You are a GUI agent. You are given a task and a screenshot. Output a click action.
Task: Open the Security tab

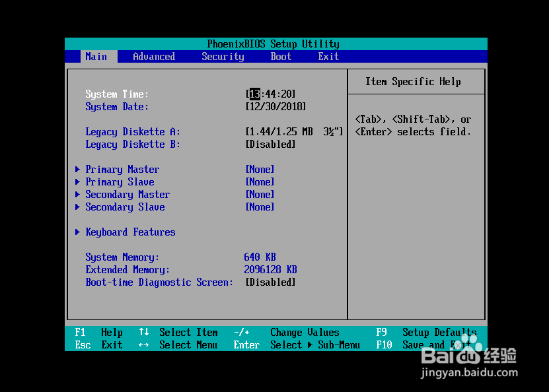[x=223, y=57]
